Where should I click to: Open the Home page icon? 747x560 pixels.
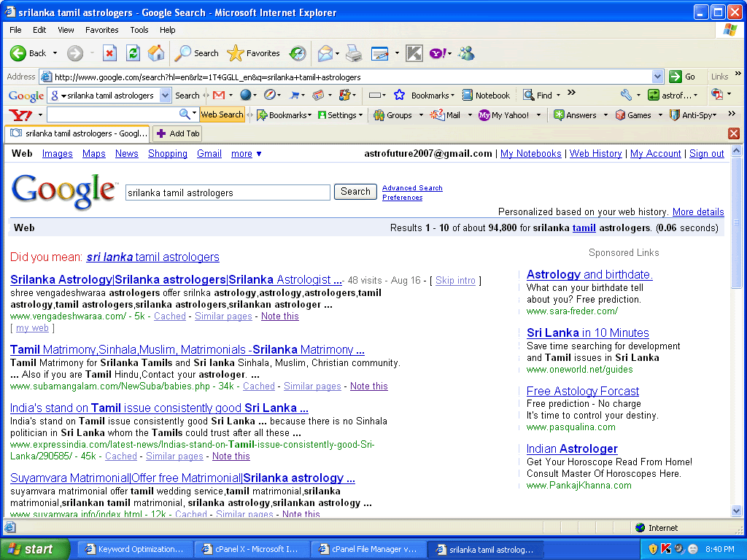[x=156, y=52]
